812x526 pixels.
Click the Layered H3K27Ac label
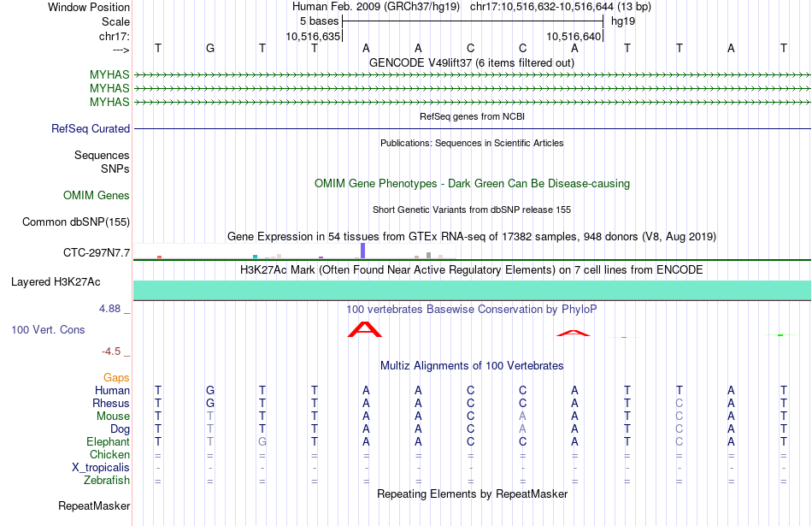pos(56,282)
